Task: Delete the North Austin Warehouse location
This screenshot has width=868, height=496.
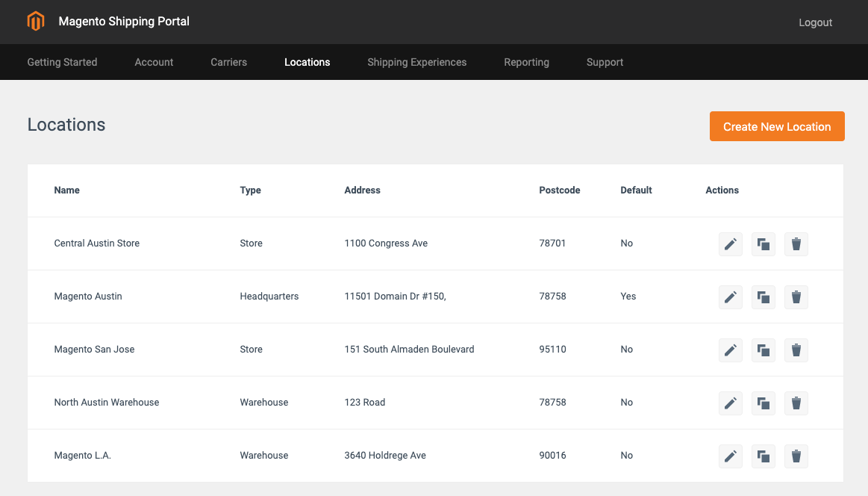Action: [796, 403]
